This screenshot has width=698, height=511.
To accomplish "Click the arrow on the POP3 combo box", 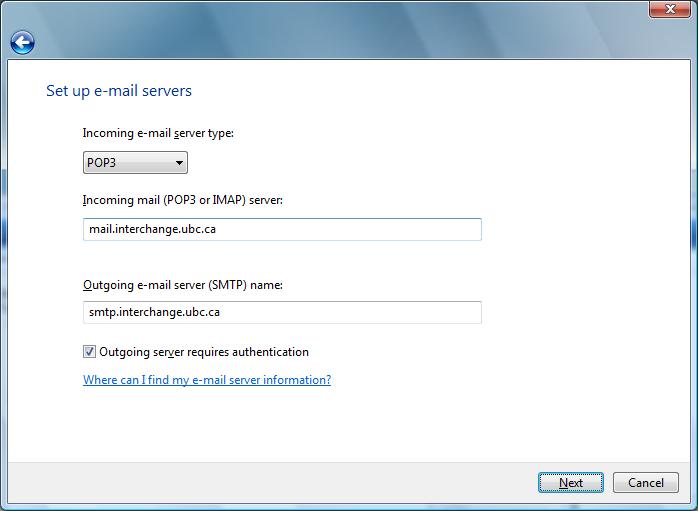I will click(x=179, y=163).
